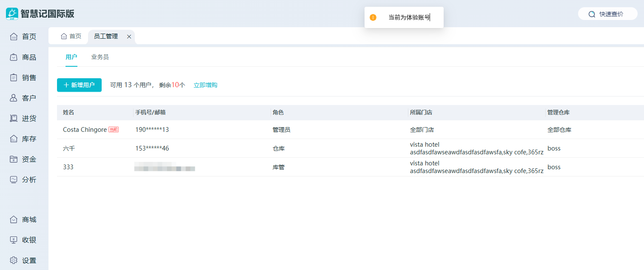Click the 智慧记国际版 app logo
Image resolution: width=644 pixels, height=270 pixels.
pos(12,14)
